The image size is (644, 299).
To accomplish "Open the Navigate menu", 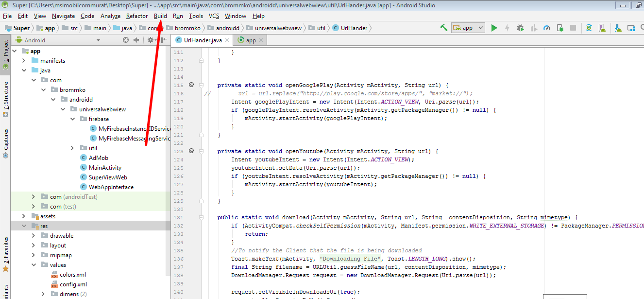I will [x=63, y=16].
